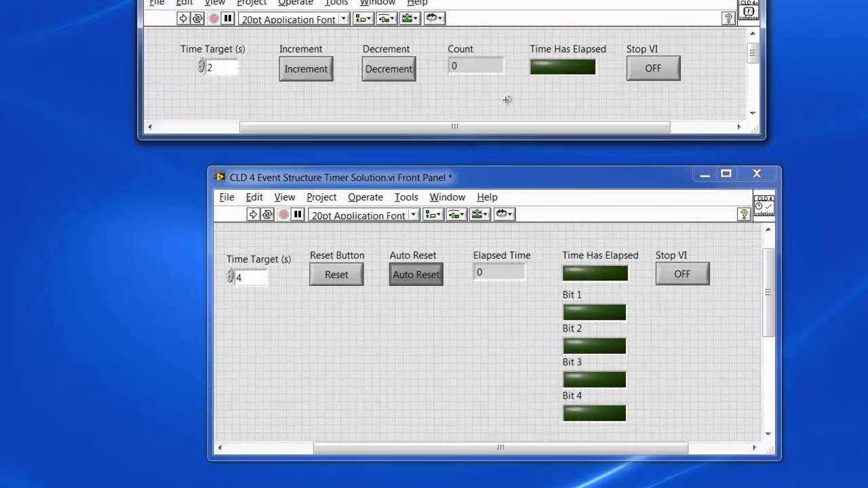Click Pause button in upper window toolbar
868x488 pixels.
point(228,19)
